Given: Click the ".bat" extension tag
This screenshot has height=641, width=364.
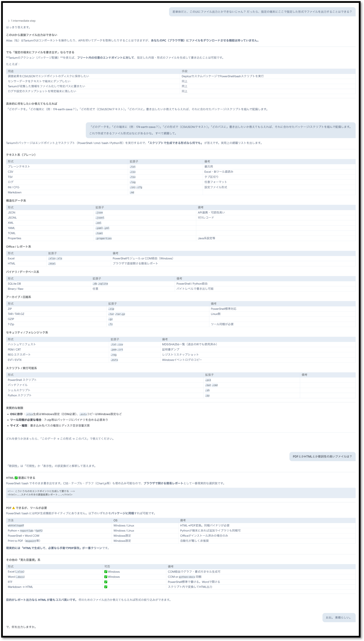Looking at the screenshot, I should tap(208, 385).
